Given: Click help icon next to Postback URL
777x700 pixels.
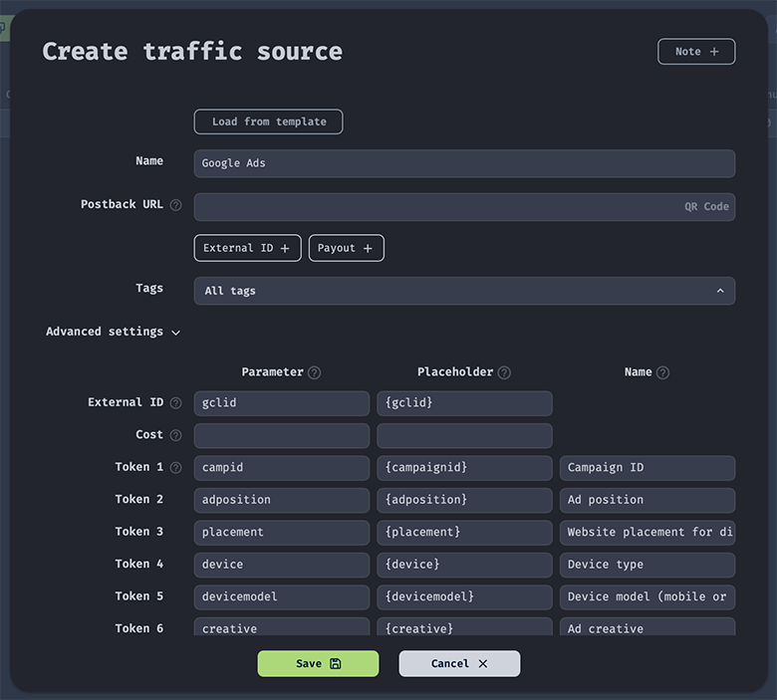Looking at the screenshot, I should [176, 205].
